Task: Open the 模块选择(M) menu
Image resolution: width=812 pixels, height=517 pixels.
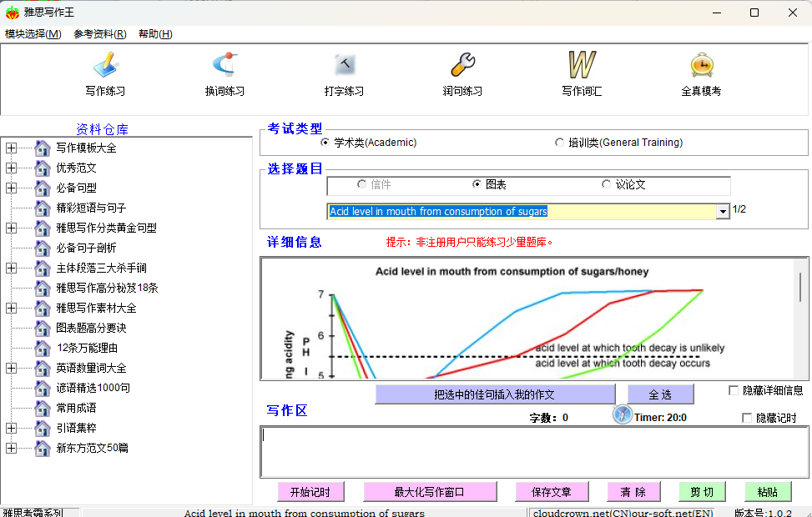Action: 33,34
